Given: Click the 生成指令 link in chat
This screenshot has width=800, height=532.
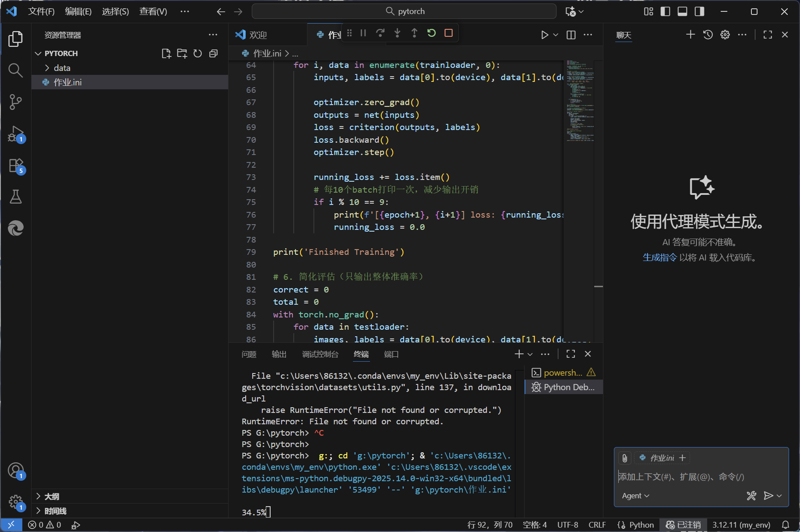Looking at the screenshot, I should (x=659, y=257).
